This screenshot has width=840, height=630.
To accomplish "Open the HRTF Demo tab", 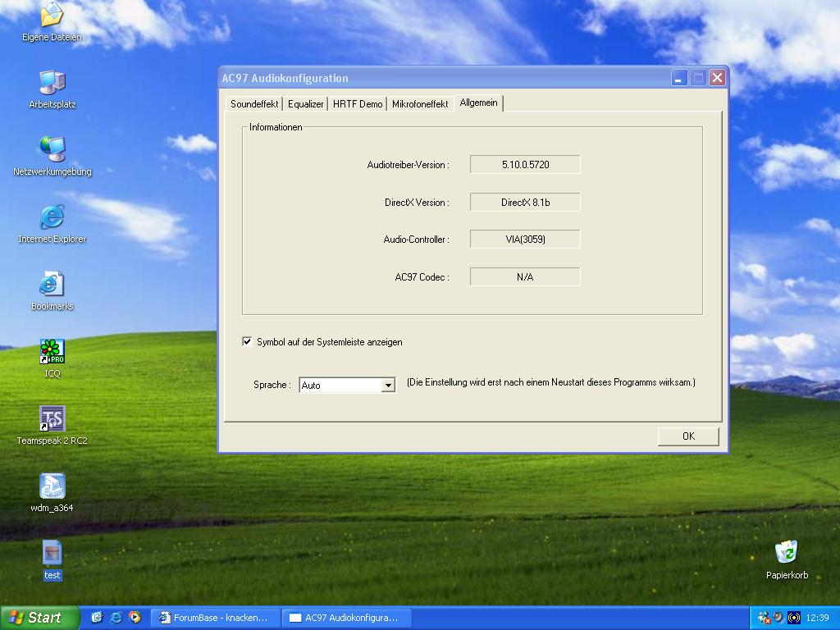I will coord(358,104).
